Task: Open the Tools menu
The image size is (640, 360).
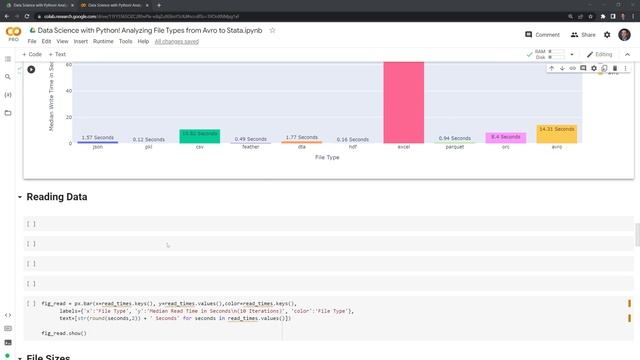Action: coord(125,41)
